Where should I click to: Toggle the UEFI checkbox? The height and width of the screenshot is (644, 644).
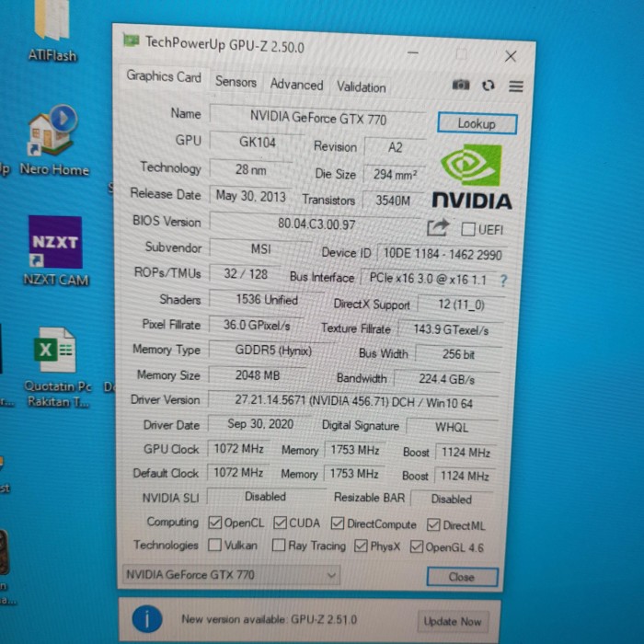(x=468, y=229)
